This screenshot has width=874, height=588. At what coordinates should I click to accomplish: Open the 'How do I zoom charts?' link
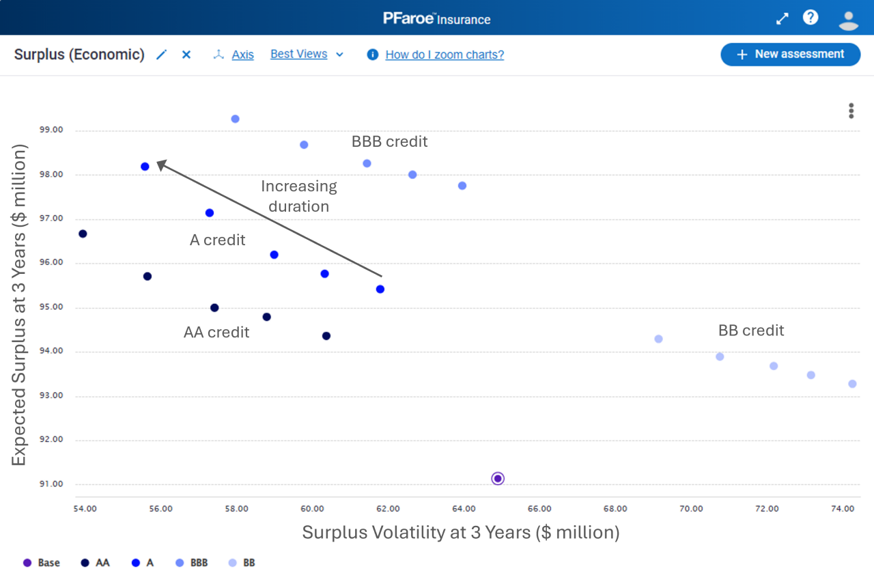445,55
